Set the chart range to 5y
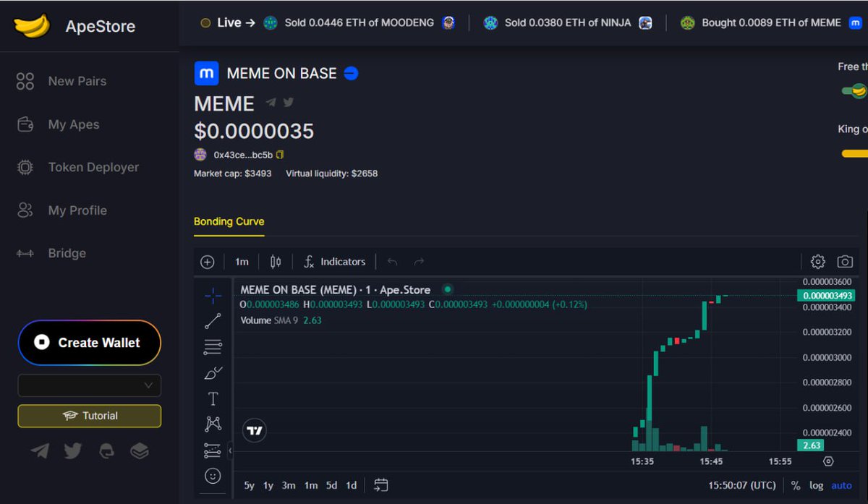Image resolution: width=868 pixels, height=504 pixels. pos(249,485)
